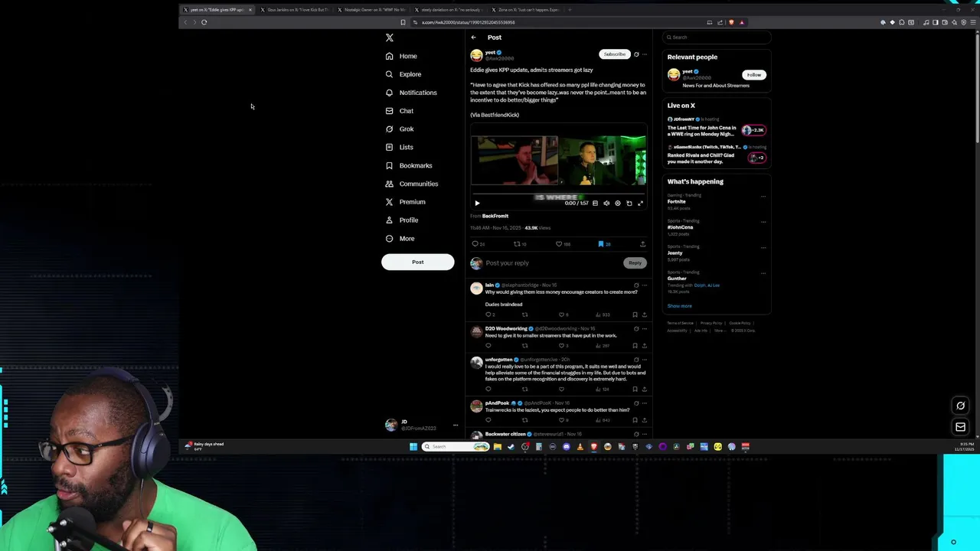Expand the video to fullscreen
The width and height of the screenshot is (980, 551).
coord(641,204)
